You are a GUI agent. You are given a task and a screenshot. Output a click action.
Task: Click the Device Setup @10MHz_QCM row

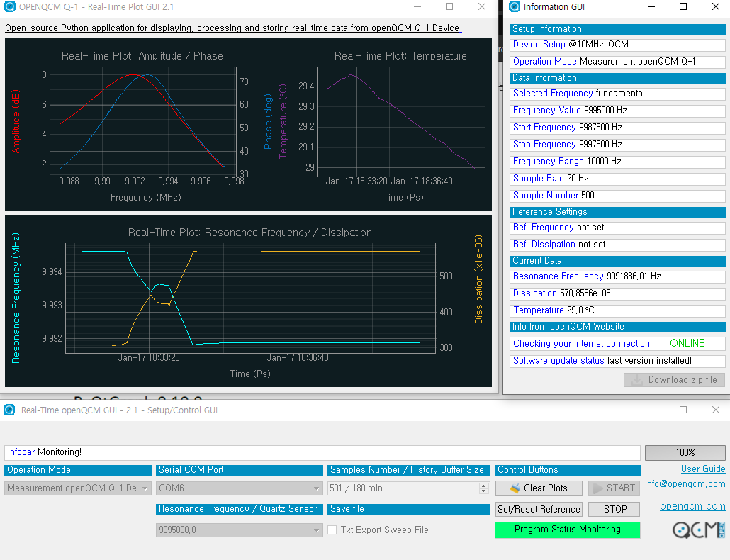(617, 45)
